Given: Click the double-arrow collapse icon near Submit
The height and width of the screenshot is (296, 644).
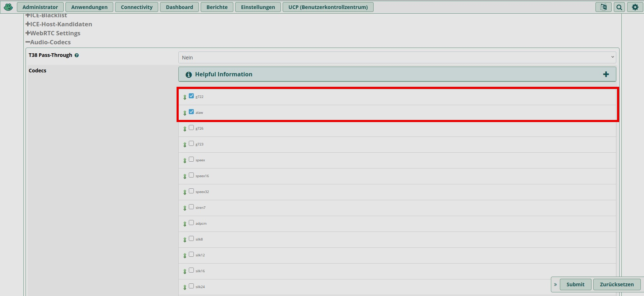Looking at the screenshot, I should (555, 284).
